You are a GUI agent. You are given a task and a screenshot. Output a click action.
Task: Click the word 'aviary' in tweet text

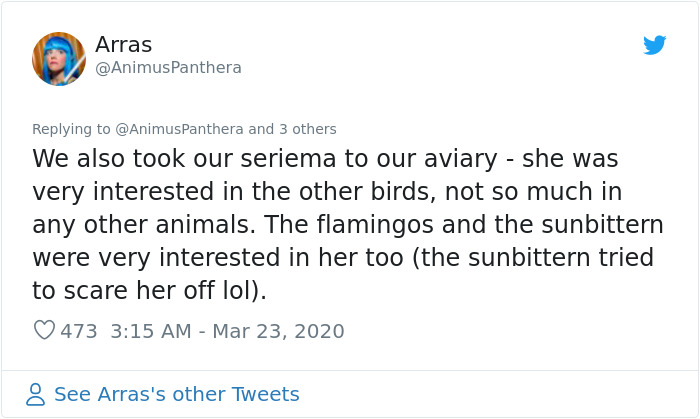coord(482,159)
